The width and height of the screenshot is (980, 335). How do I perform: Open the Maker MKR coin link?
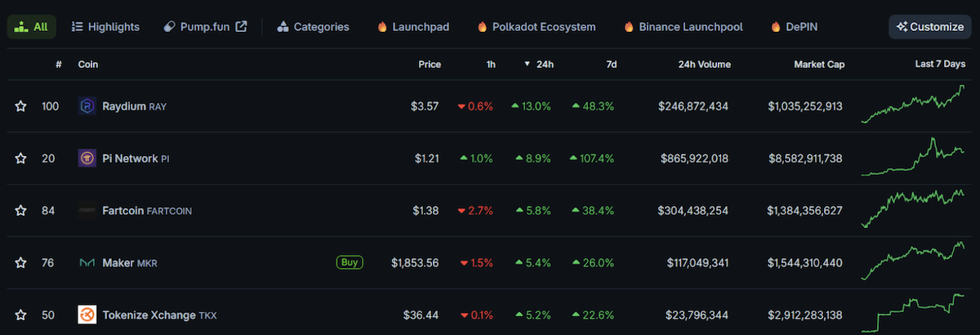[130, 263]
